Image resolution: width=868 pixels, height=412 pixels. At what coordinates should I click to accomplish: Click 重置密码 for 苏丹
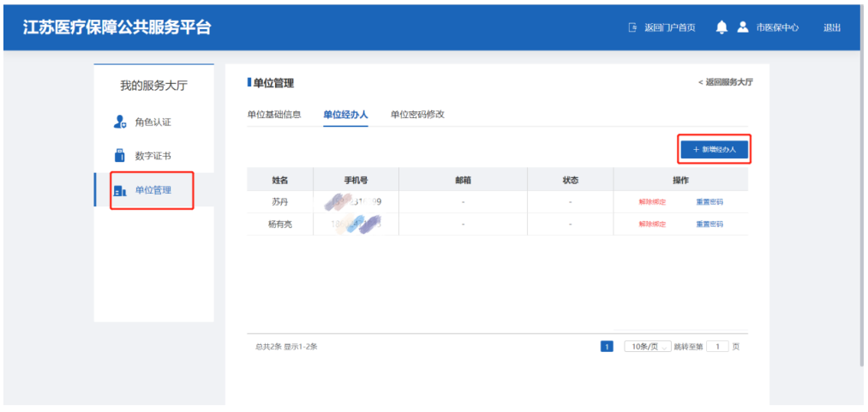click(709, 202)
